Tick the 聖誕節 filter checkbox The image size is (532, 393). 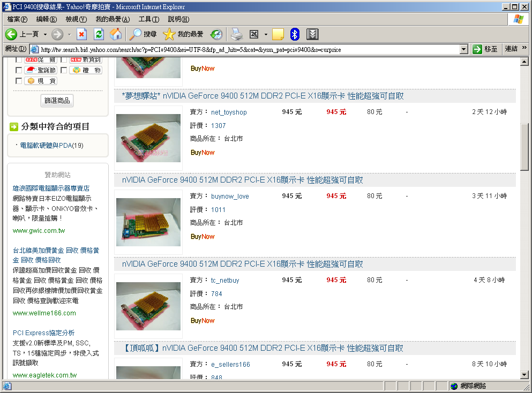19,70
